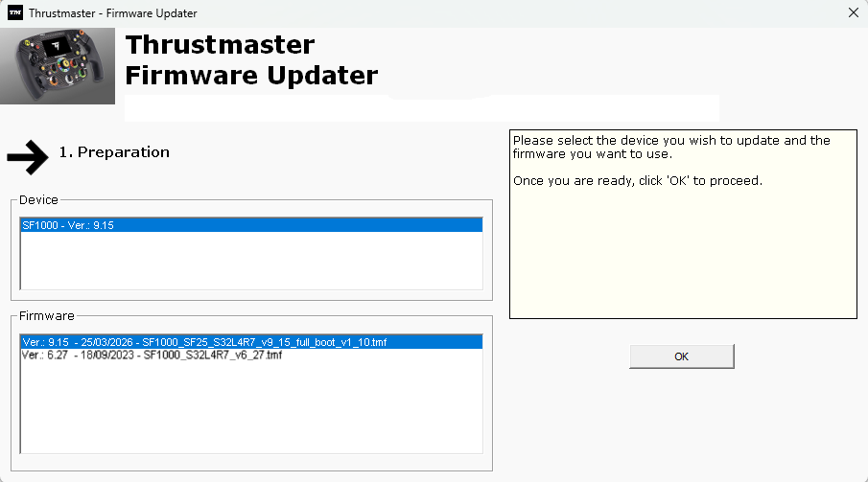Click the 'Firmware Updater' heading text
This screenshot has width=868, height=482.
pyautogui.click(x=251, y=76)
